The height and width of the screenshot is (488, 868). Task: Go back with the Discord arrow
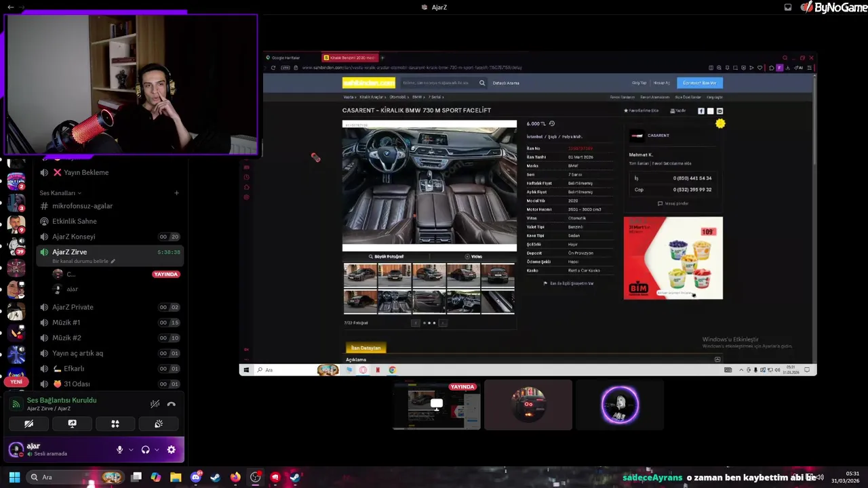click(x=10, y=7)
